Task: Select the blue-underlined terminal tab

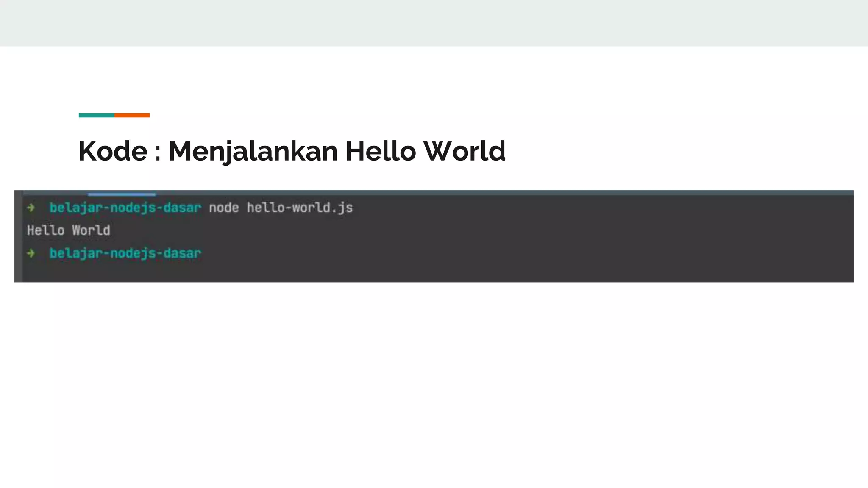Action: [122, 194]
